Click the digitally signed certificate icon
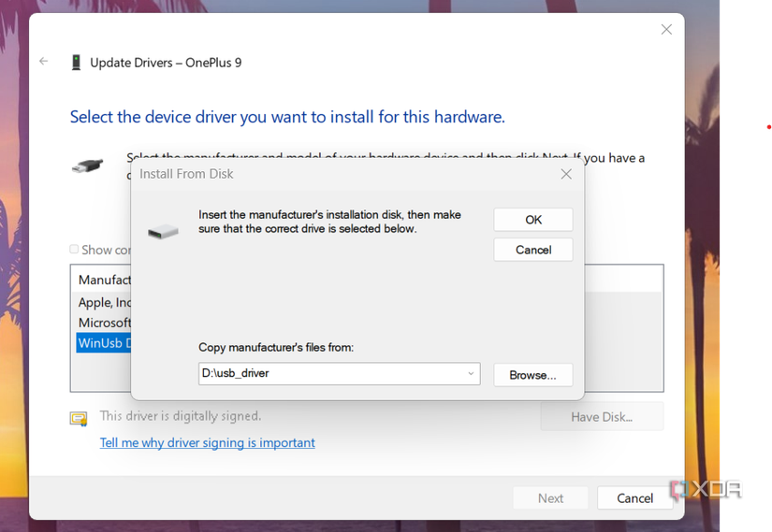The height and width of the screenshot is (532, 772). coord(79,419)
